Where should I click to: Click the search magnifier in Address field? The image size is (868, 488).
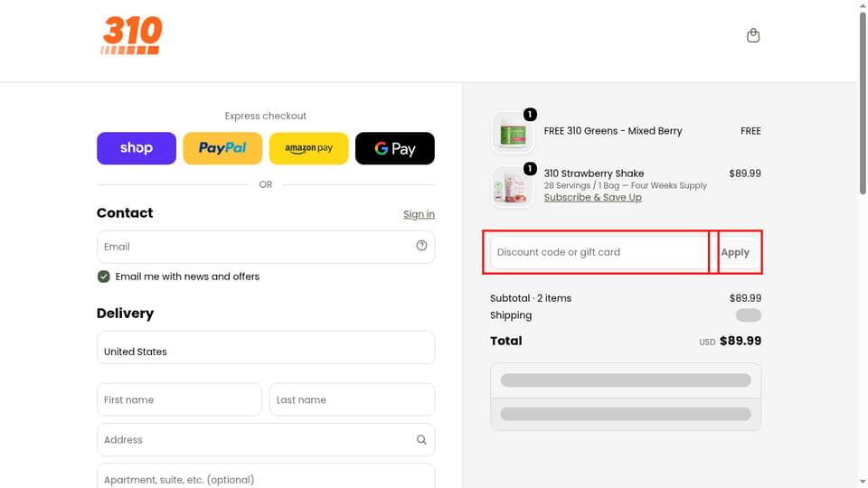[421, 440]
